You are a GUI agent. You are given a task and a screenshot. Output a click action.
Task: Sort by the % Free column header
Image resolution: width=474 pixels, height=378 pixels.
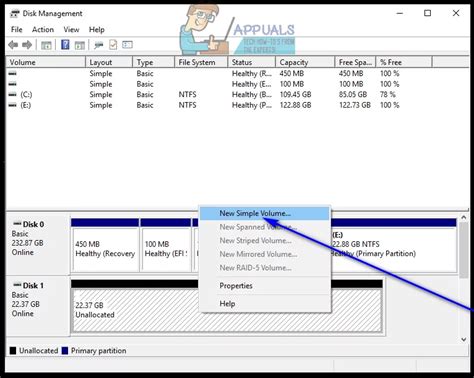pos(404,62)
